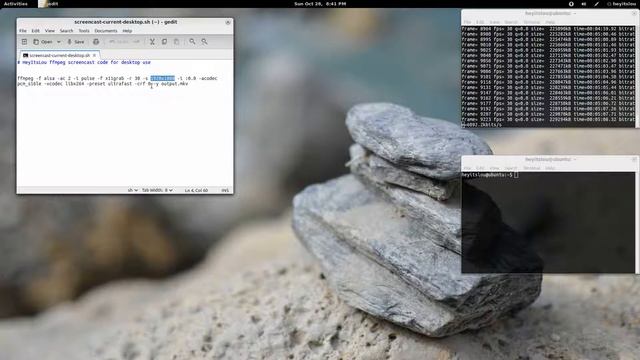Screen dimensions: 640x360
Task: Close the screencast-current-desktop.sh tab
Action: (94, 55)
